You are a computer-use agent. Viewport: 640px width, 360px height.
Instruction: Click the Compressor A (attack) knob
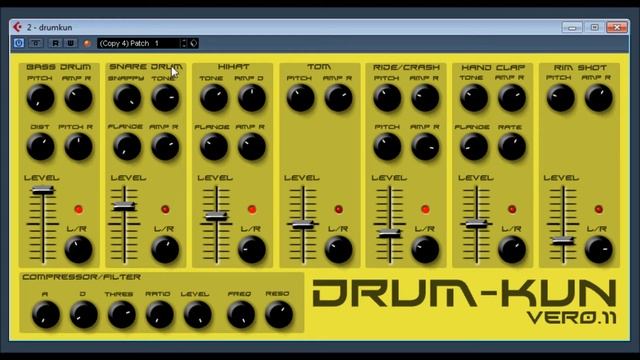point(46,315)
